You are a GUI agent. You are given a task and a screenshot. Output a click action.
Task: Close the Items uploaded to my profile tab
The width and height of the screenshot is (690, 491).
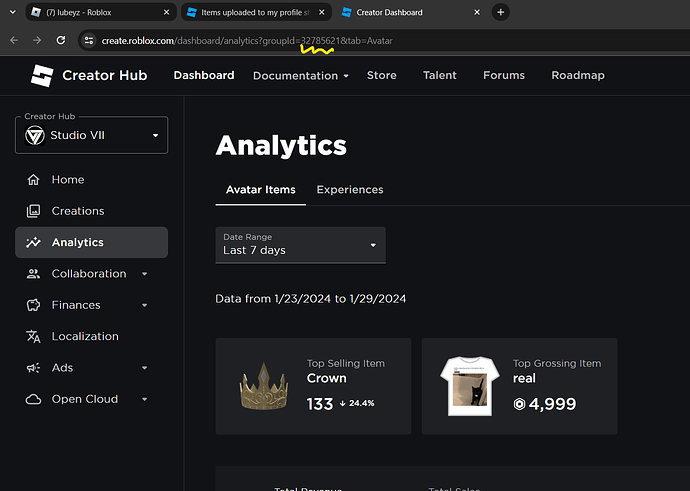click(x=322, y=12)
